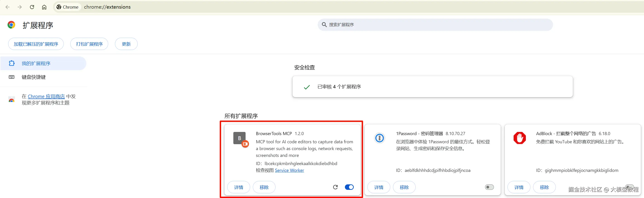The image size is (644, 198).
Task: Click 移除 for AdBlock
Action: click(x=544, y=187)
